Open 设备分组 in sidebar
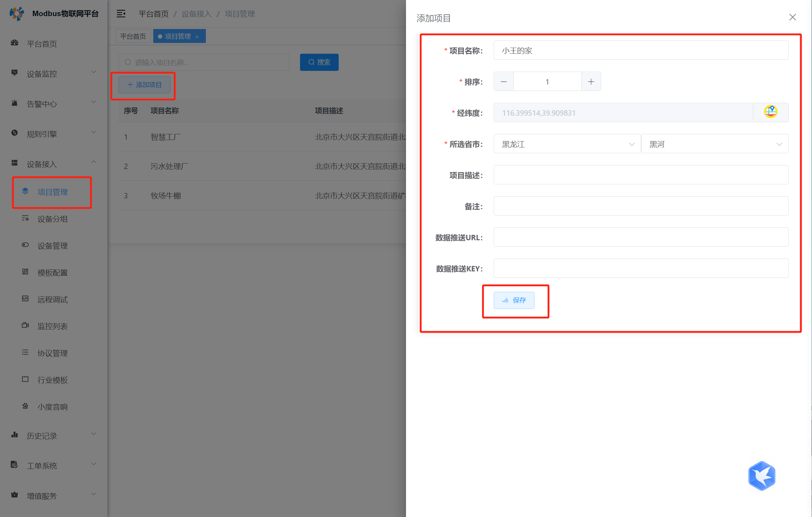The width and height of the screenshot is (812, 517). (x=53, y=219)
